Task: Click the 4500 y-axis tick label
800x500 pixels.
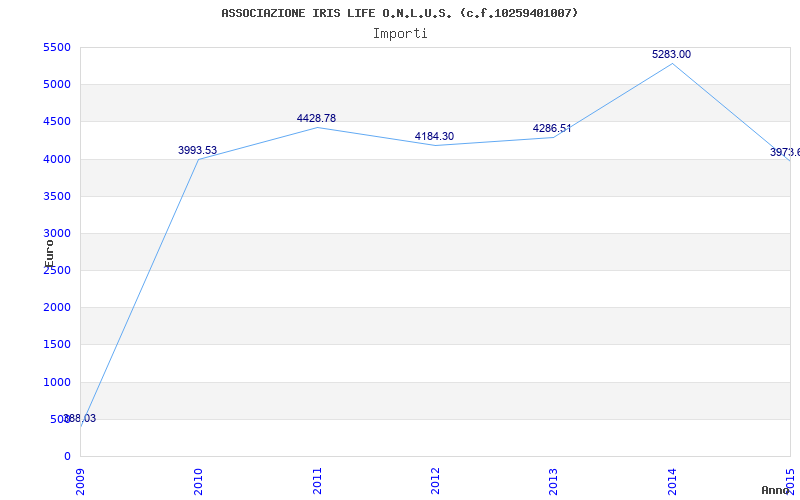Action: point(57,122)
